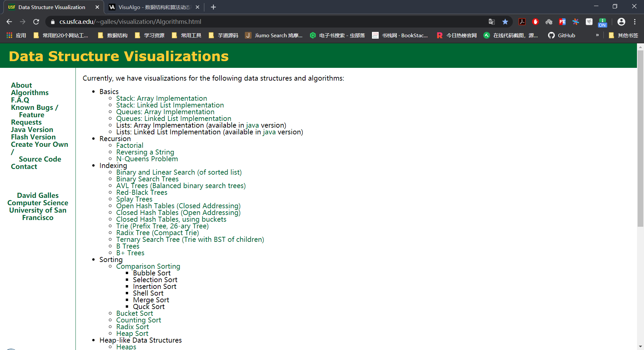Open Chrome's three-dot menu
The width and height of the screenshot is (644, 350).
point(635,22)
